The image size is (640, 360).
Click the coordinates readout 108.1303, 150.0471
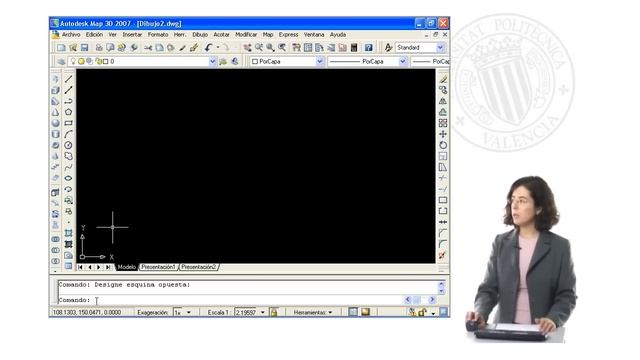coord(87,313)
